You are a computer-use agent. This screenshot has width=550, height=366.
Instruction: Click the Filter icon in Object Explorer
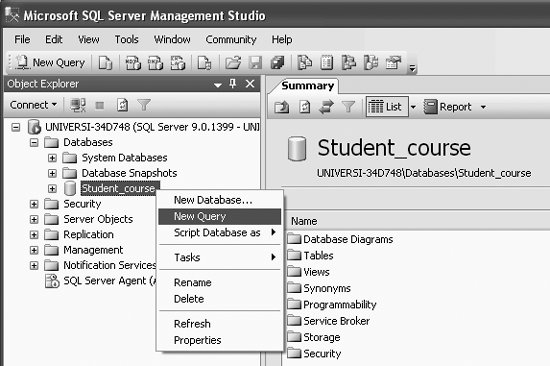point(144,105)
